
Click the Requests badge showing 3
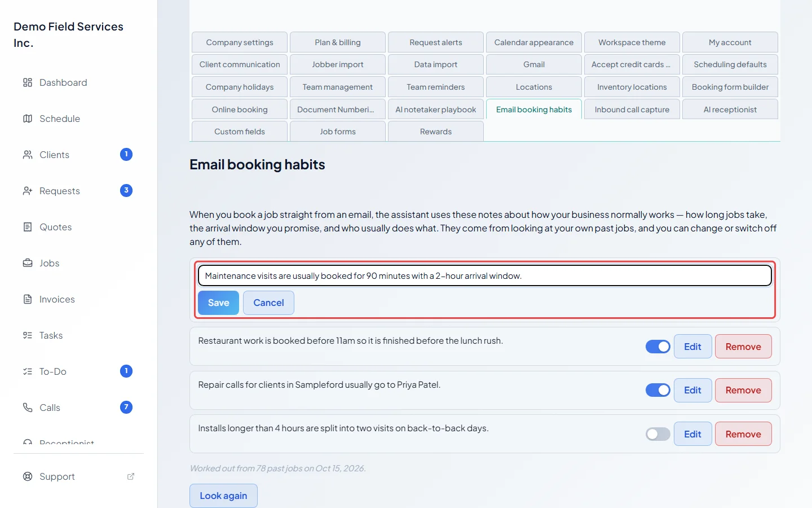coord(126,190)
